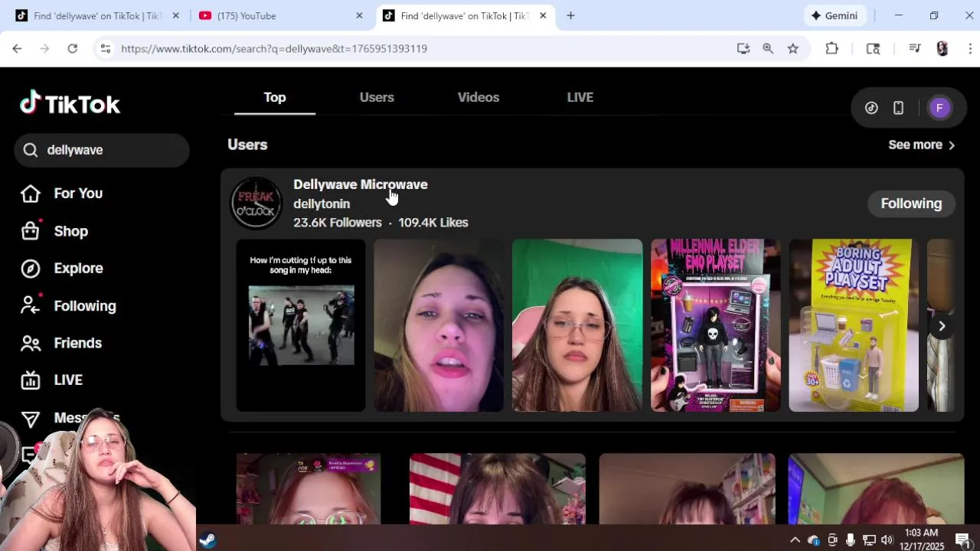Click the browser back arrow
The image size is (980, 551).
[17, 48]
